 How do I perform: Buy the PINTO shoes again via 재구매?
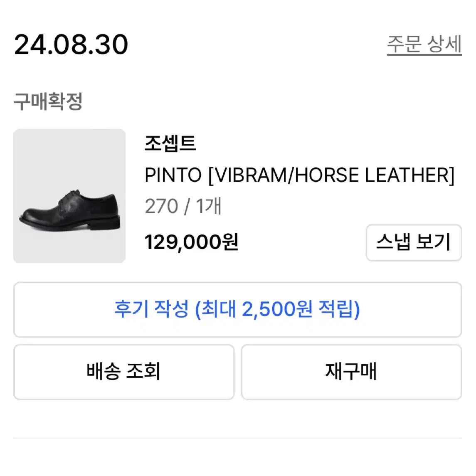point(352,372)
